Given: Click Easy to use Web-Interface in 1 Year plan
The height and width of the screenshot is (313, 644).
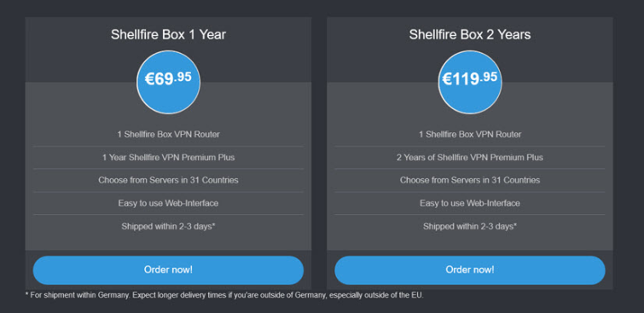Looking at the screenshot, I should pyautogui.click(x=168, y=203).
